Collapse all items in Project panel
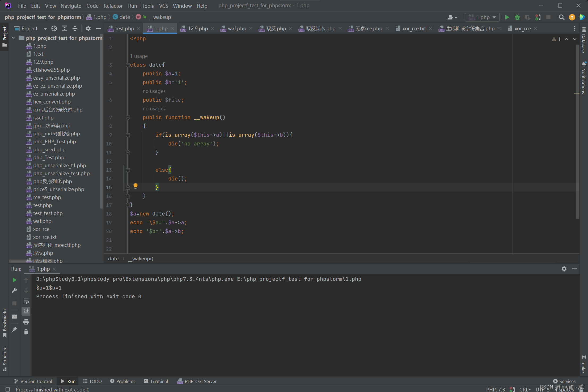This screenshot has height=392, width=588. tap(75, 28)
